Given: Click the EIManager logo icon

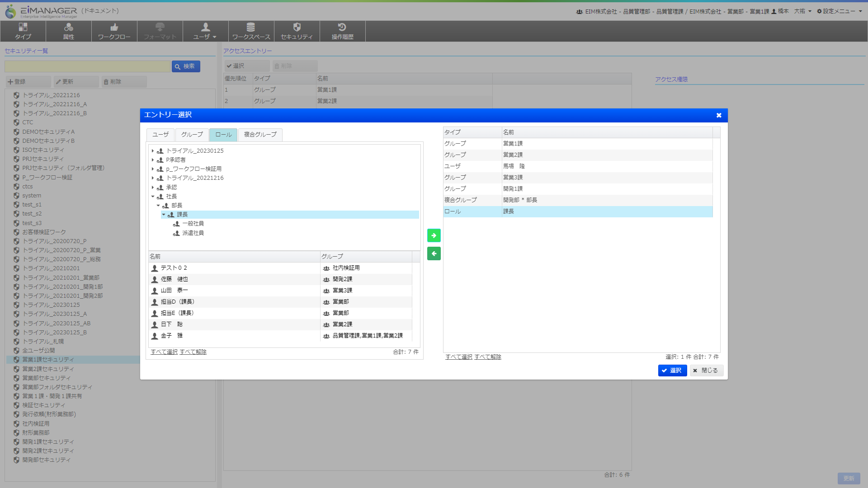Looking at the screenshot, I should (x=10, y=11).
